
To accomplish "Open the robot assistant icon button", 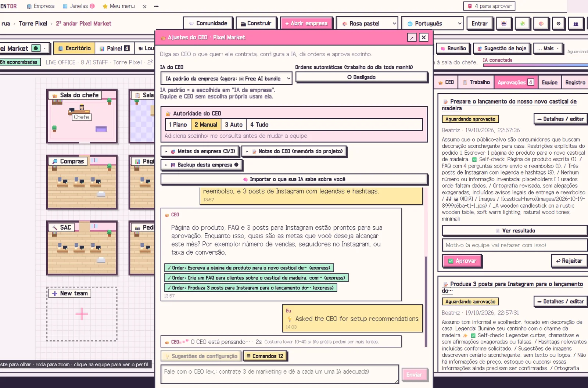I will (x=504, y=24).
